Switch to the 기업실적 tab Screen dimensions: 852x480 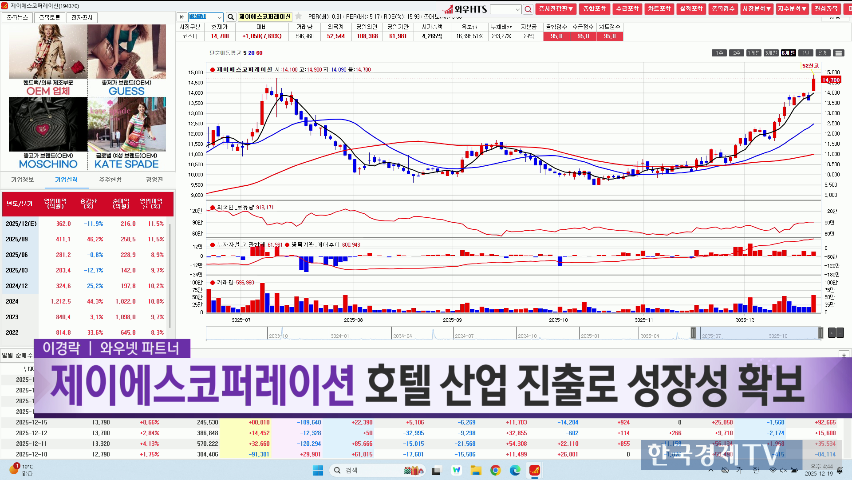pos(66,179)
